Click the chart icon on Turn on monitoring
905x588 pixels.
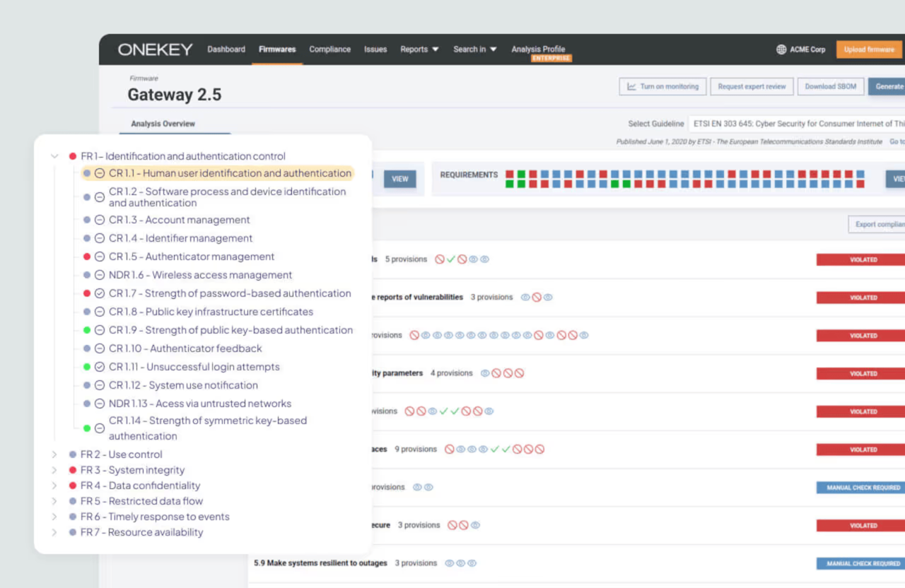coord(631,86)
